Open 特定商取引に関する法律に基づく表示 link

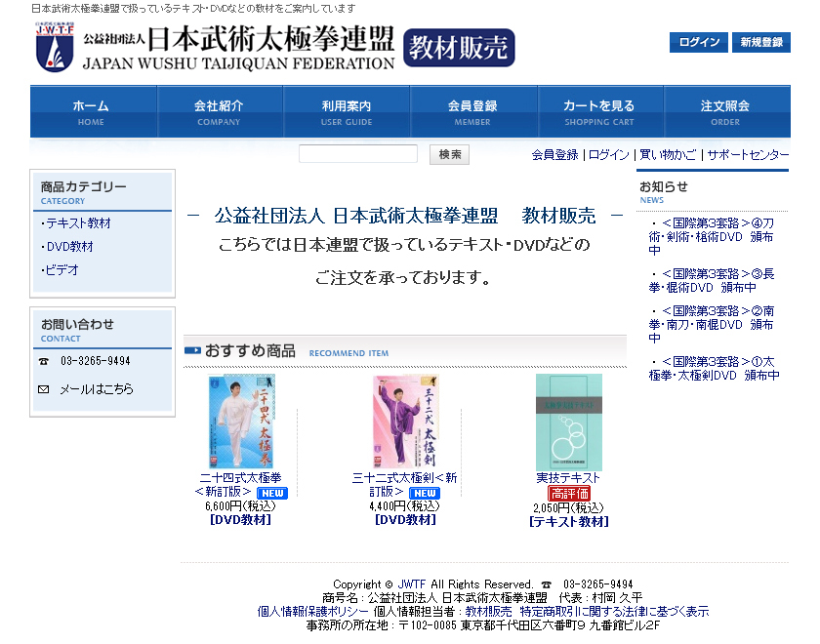click(x=614, y=612)
